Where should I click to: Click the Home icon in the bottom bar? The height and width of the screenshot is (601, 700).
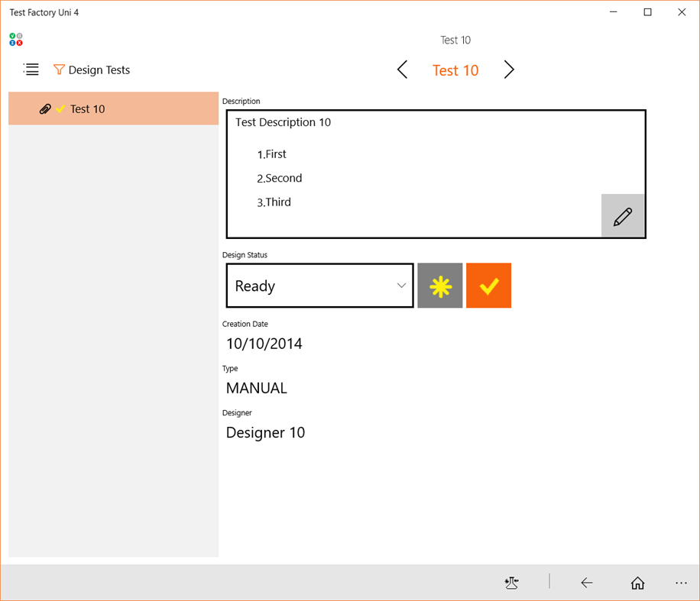click(637, 583)
